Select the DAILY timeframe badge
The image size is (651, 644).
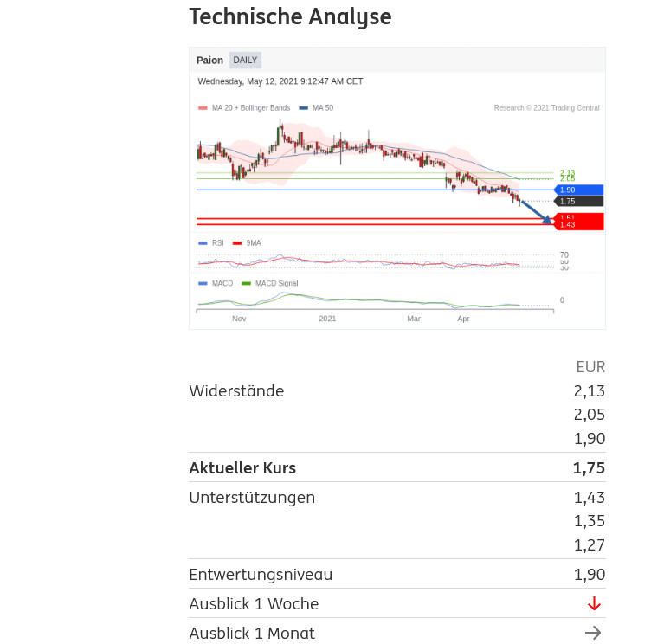pos(245,61)
